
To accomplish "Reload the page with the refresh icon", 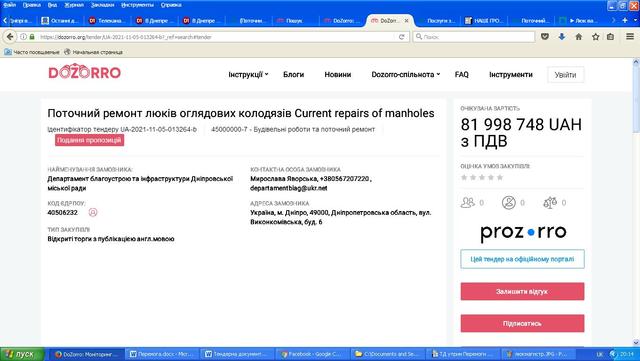I will 402,37.
